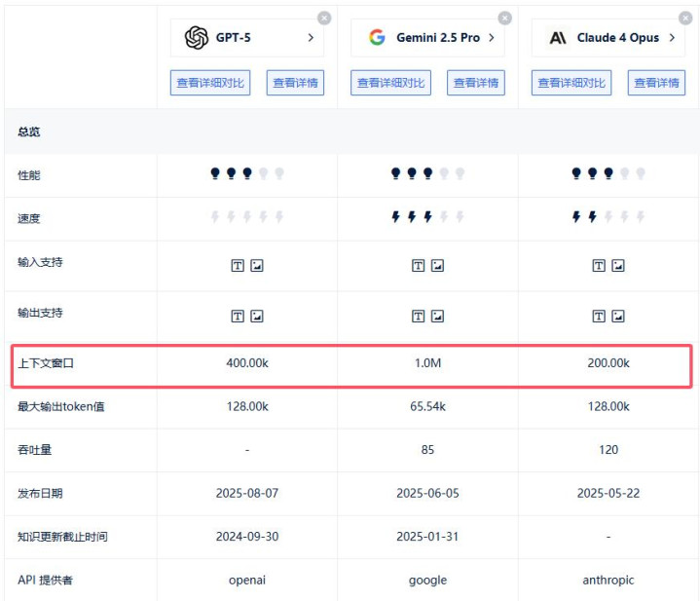This screenshot has height=601, width=700.
Task: Expand the Gemini 2.5 Pro selector chevron
Action: coord(492,38)
